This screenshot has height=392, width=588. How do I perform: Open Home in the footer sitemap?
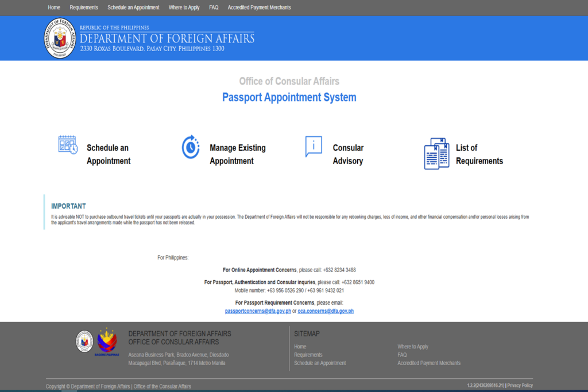(x=300, y=347)
